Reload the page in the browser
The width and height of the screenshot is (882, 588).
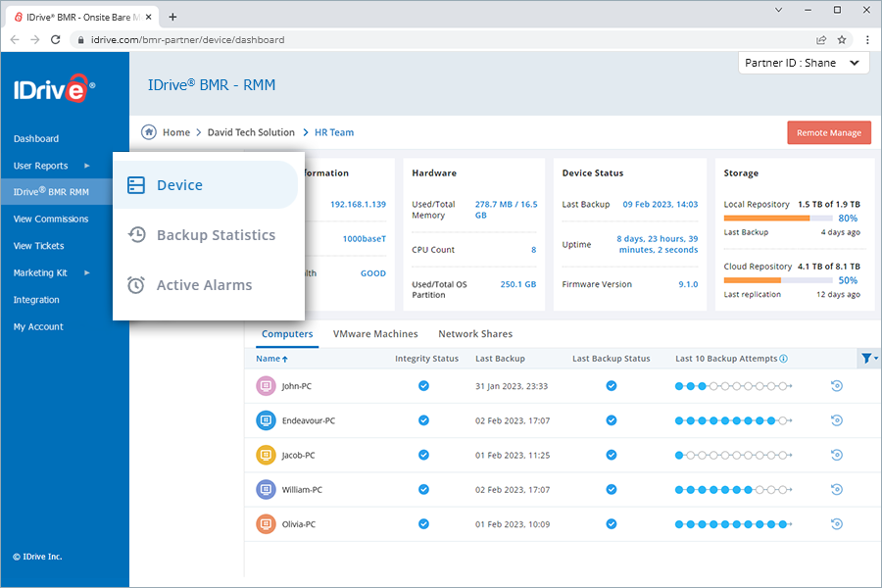point(55,39)
